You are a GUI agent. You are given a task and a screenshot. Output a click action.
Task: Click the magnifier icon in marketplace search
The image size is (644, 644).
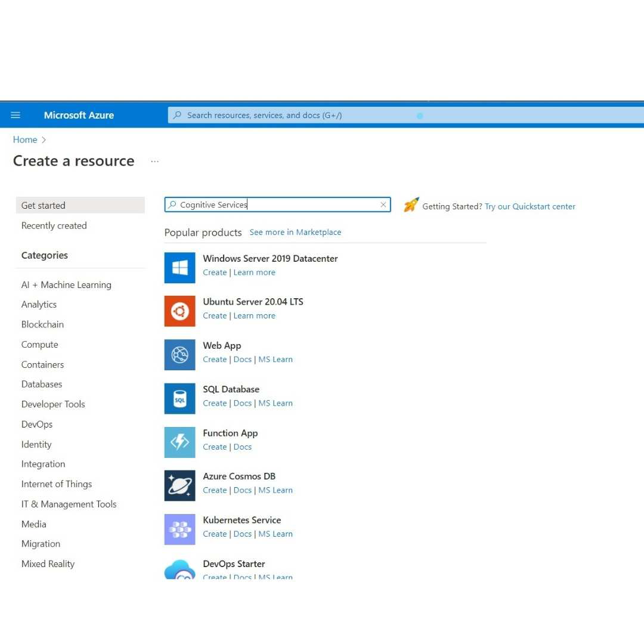[172, 205]
